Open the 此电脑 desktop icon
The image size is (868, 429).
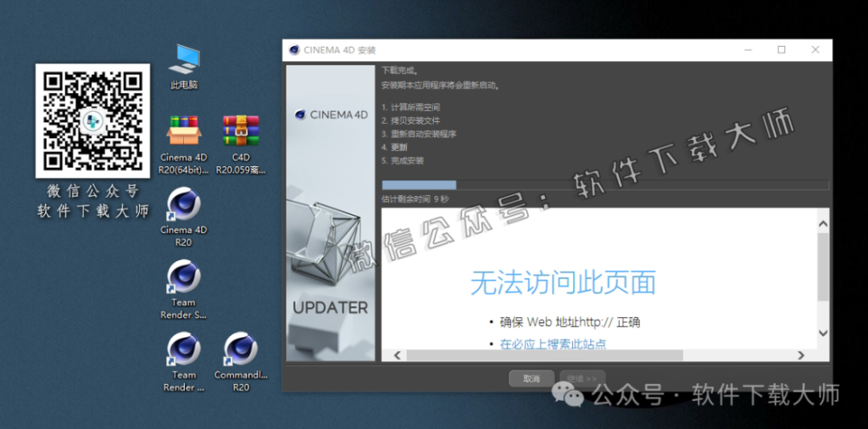click(184, 66)
